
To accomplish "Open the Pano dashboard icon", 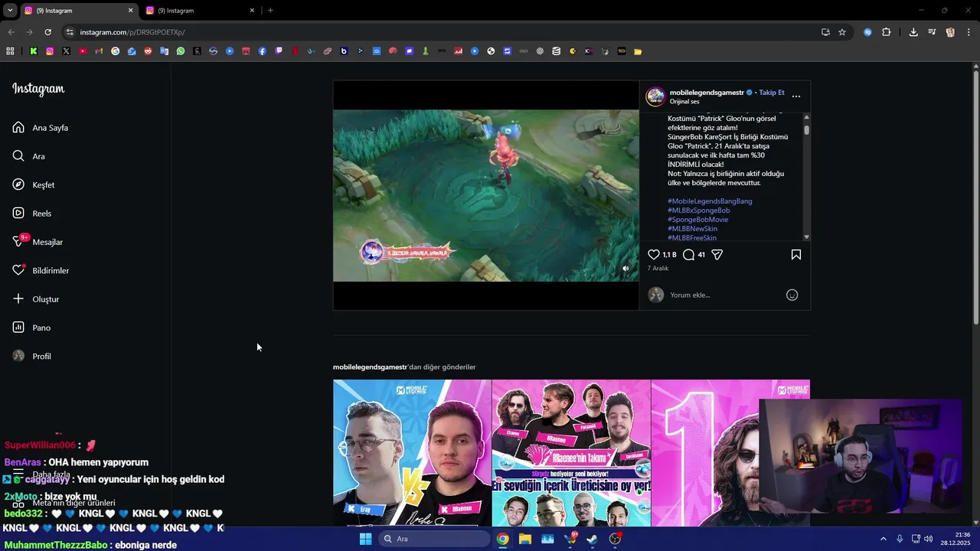I will [x=18, y=328].
